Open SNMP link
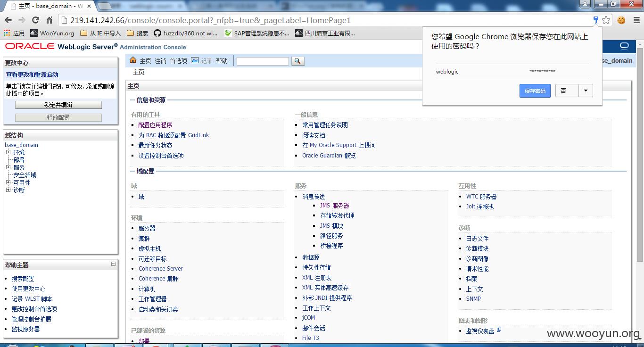The width and height of the screenshot is (644, 347). click(473, 299)
